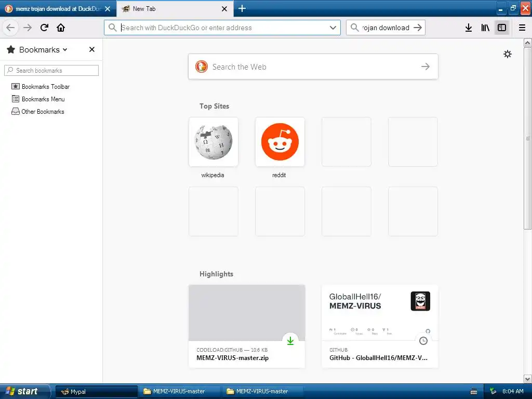Open the Library icon in the toolbar
The width and height of the screenshot is (532, 399).
[x=485, y=28]
